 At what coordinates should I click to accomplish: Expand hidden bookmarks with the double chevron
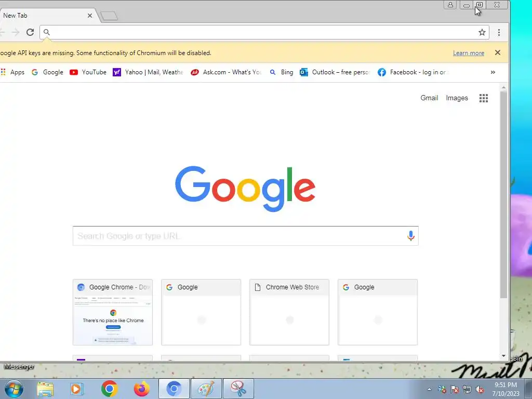click(493, 72)
